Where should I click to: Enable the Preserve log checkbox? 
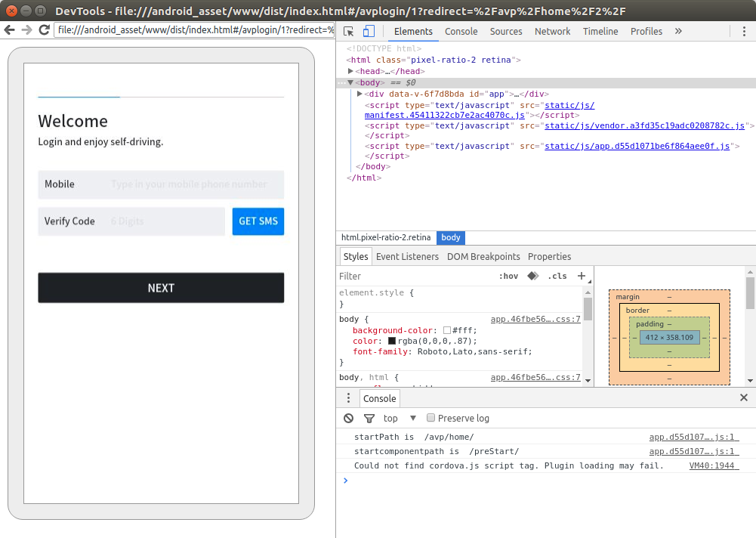click(x=430, y=418)
